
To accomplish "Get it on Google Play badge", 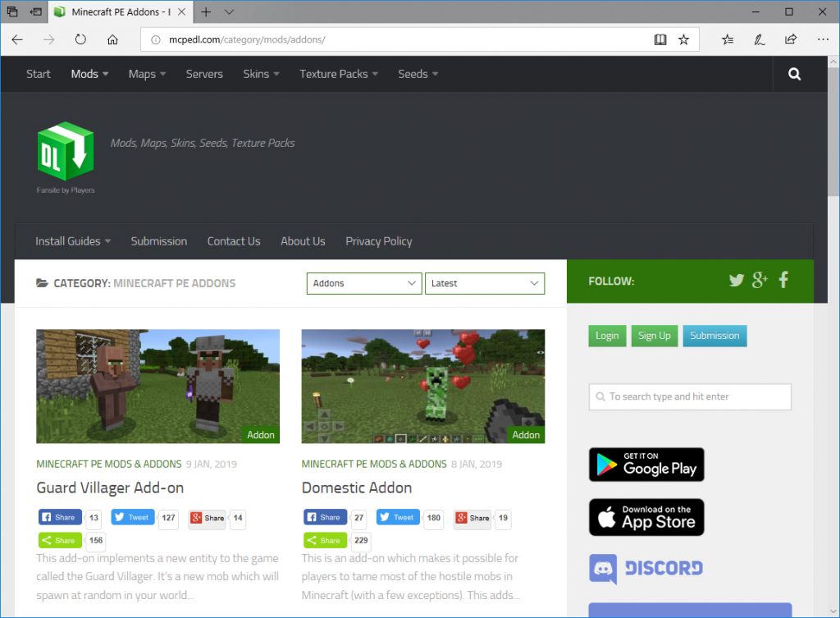I will (x=646, y=465).
